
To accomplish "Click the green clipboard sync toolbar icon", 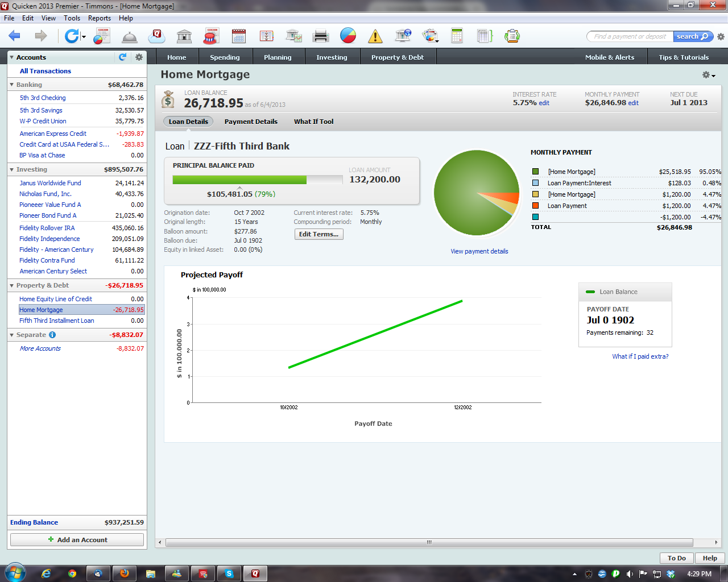I will [x=512, y=36].
